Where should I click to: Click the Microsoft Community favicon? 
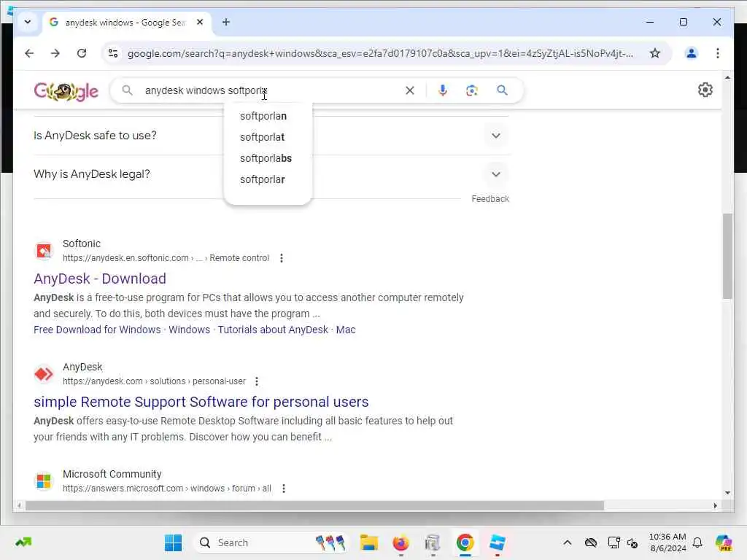tap(44, 481)
